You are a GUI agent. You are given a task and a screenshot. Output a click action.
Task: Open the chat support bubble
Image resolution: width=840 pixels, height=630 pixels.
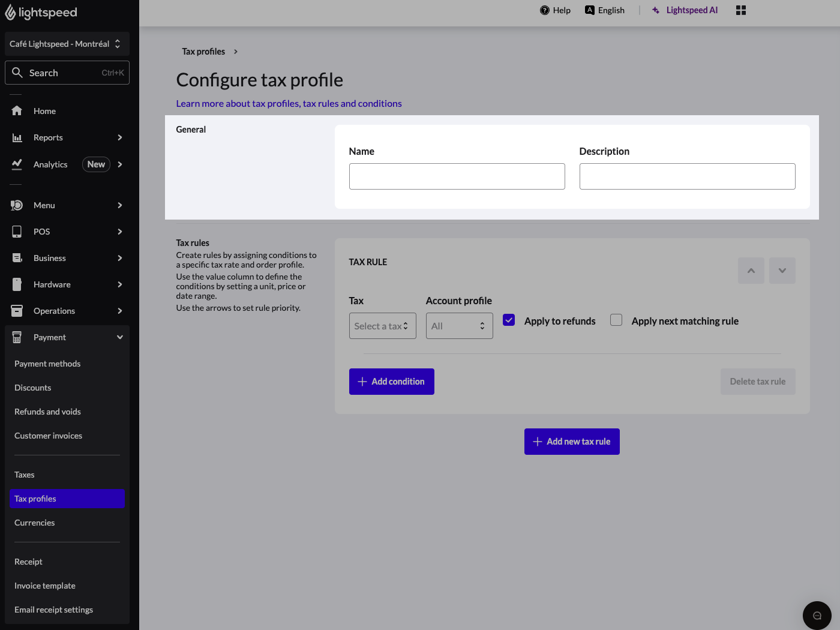(x=817, y=615)
